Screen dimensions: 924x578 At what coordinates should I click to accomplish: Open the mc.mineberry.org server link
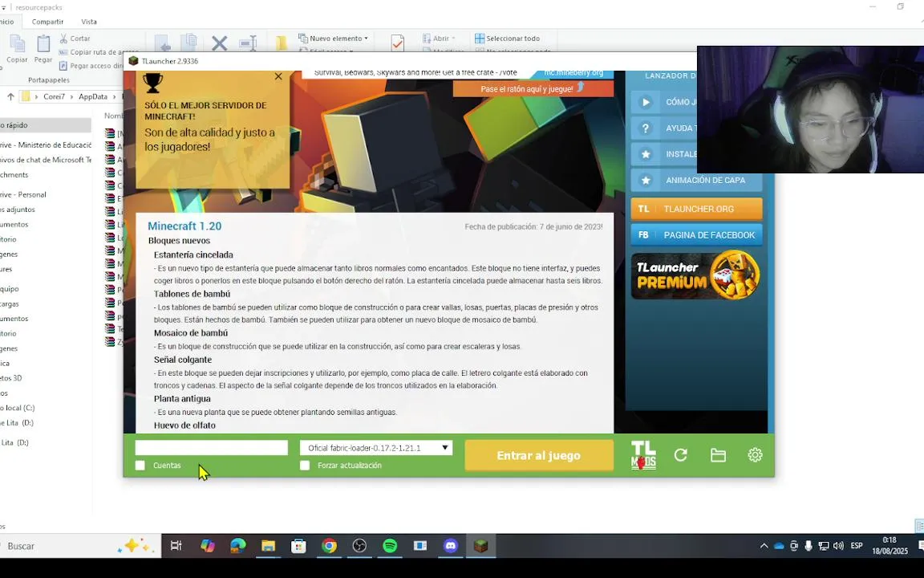click(x=573, y=73)
